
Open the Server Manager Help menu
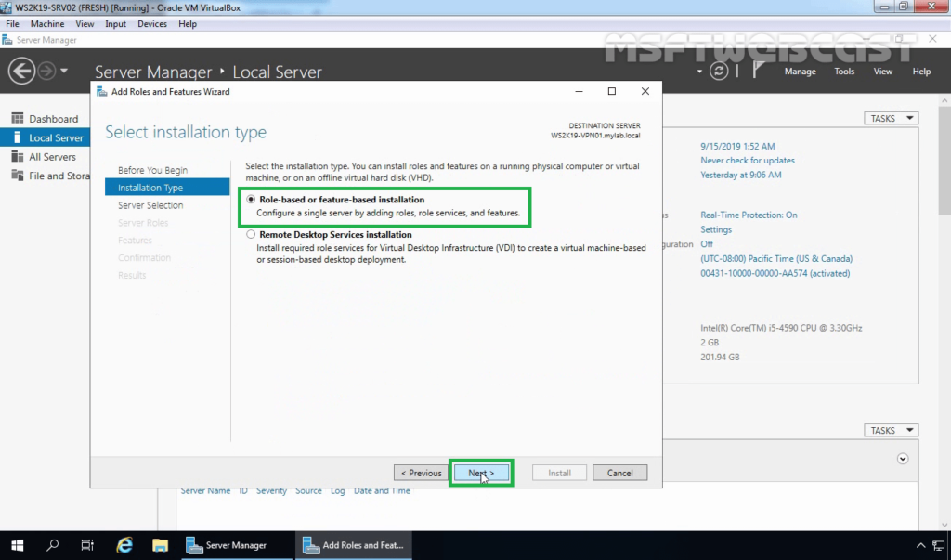pyautogui.click(x=921, y=71)
